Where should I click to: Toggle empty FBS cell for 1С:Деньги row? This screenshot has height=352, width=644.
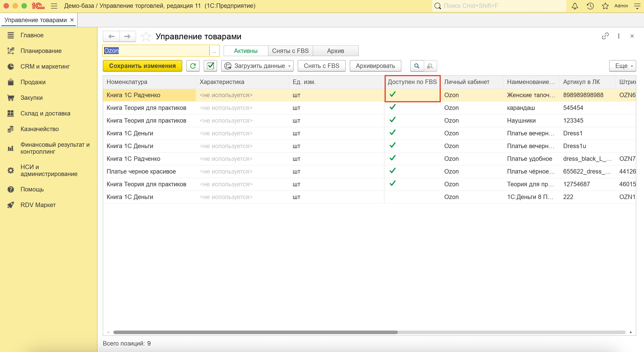(392, 197)
